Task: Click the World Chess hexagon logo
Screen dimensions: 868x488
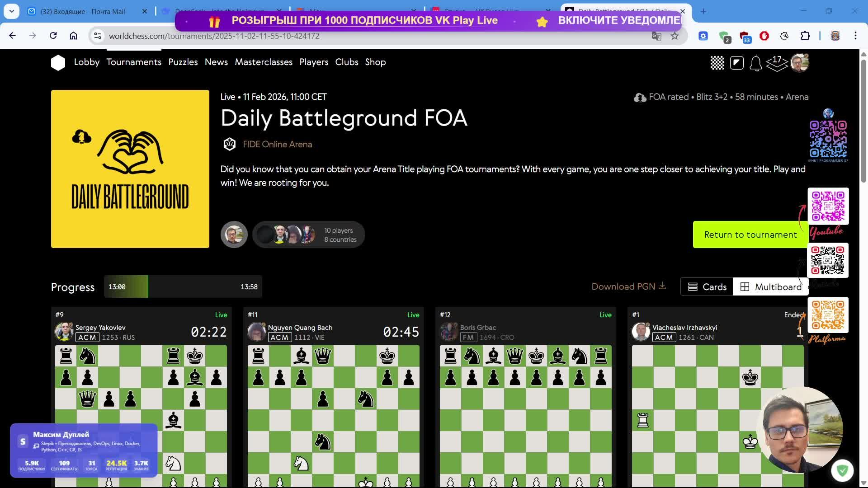Action: pos(58,62)
